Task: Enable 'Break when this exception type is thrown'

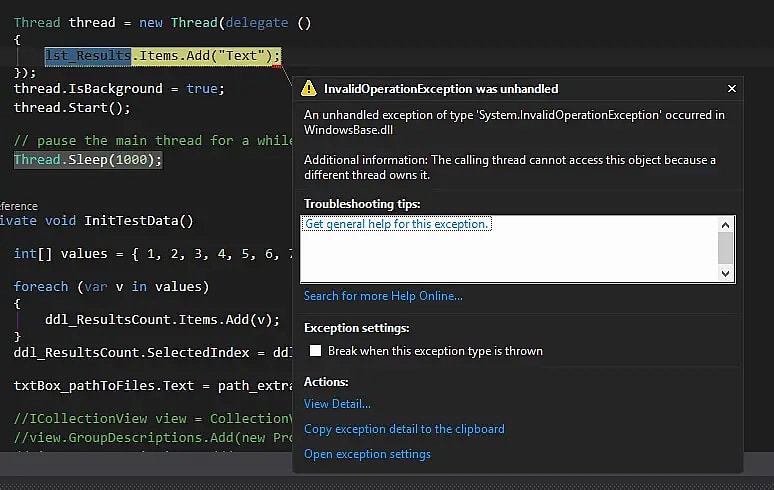Action: (316, 351)
